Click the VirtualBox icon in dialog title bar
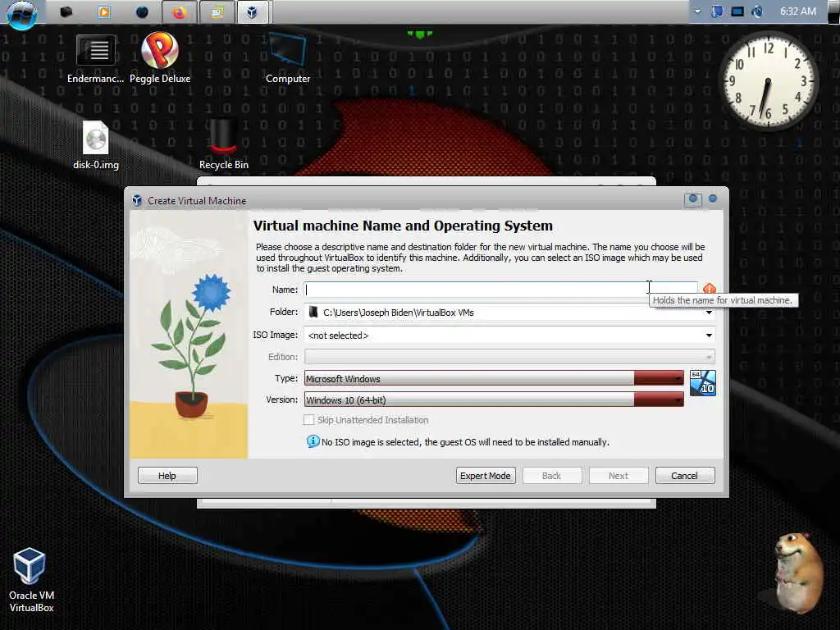Viewport: 840px width, 630px height. [x=137, y=200]
